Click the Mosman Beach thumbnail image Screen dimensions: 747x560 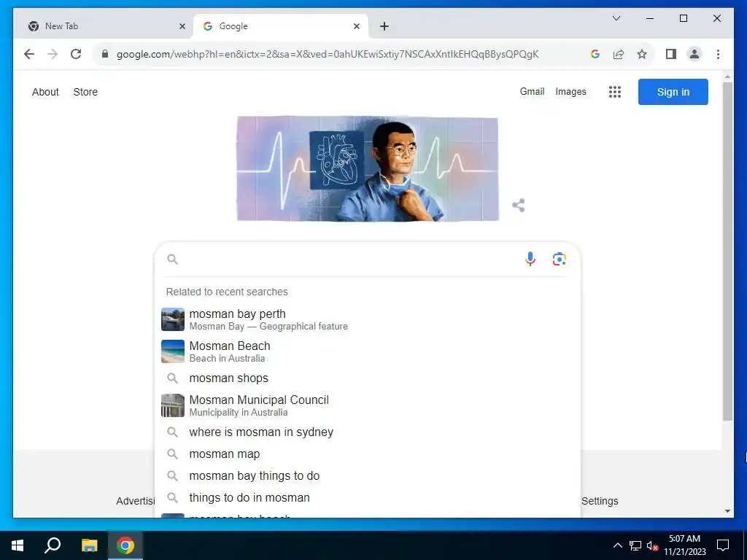pyautogui.click(x=172, y=351)
